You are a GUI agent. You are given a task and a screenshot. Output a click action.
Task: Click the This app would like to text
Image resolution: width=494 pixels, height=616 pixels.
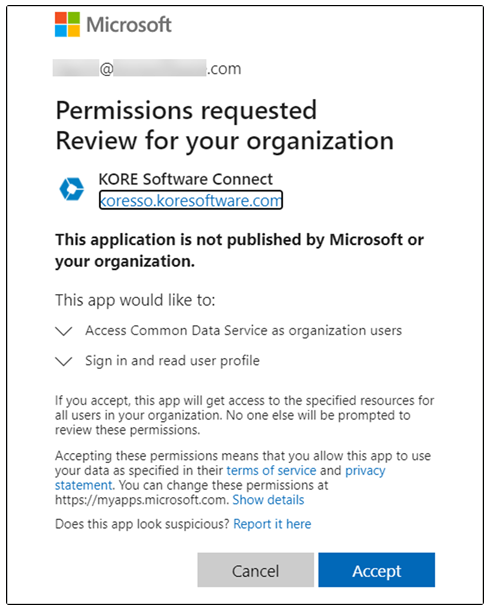[x=135, y=300]
